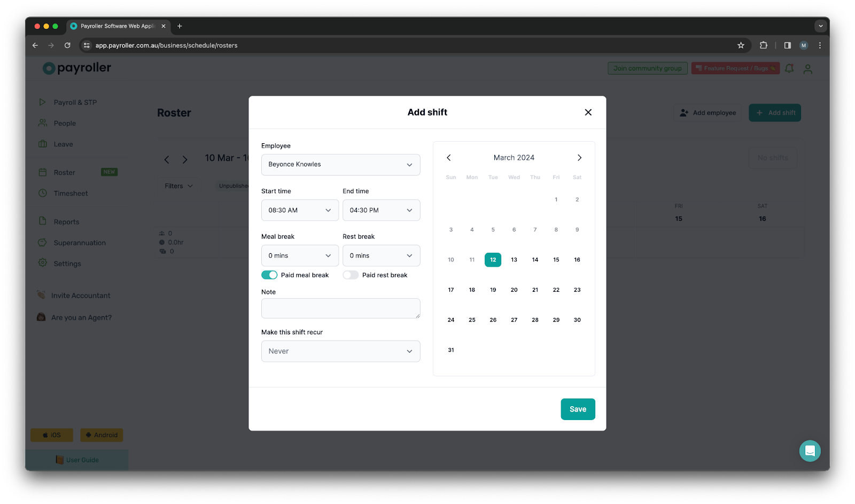This screenshot has height=504, width=855.
Task: Save the new shift
Action: pyautogui.click(x=578, y=409)
